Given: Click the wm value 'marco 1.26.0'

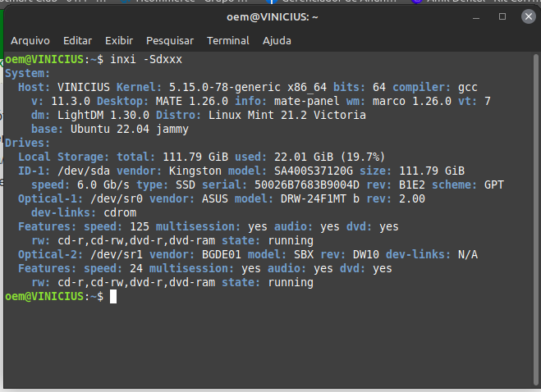Looking at the screenshot, I should coord(412,102).
